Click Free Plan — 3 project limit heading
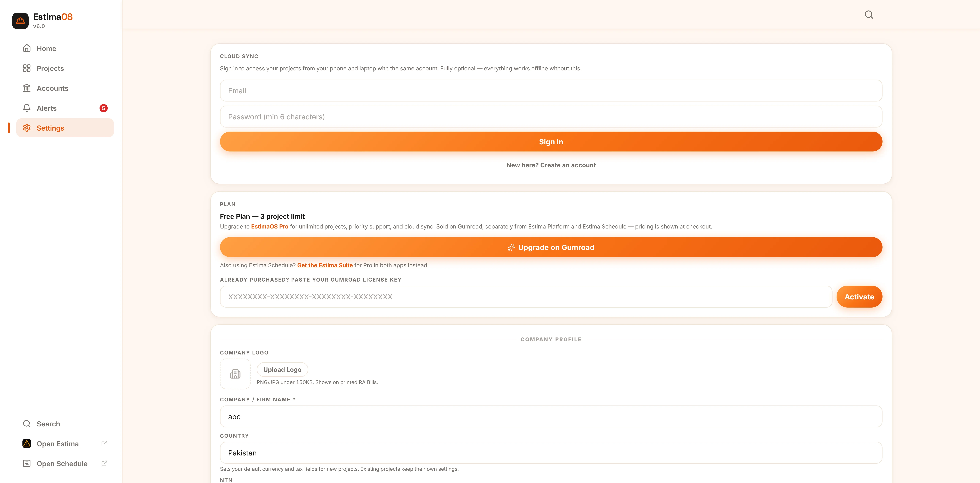 click(262, 216)
